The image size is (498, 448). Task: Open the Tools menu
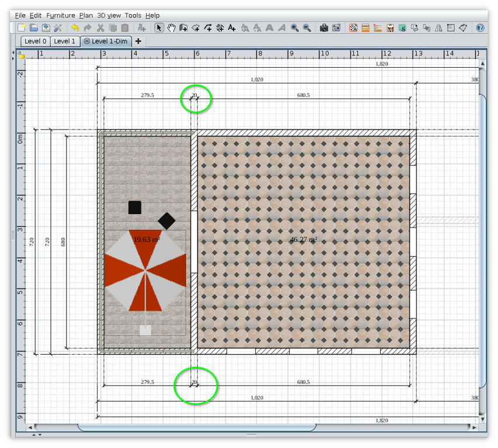click(x=133, y=15)
